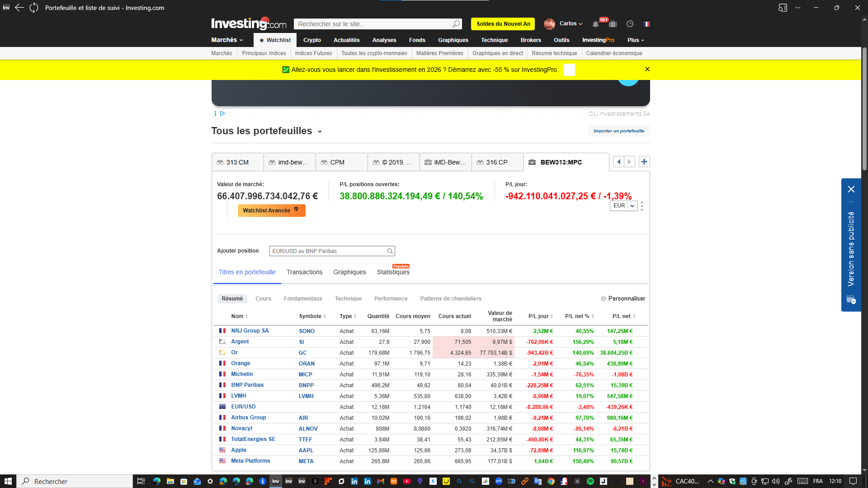Go back with the browser back arrow
The width and height of the screenshot is (868, 488).
19,8
